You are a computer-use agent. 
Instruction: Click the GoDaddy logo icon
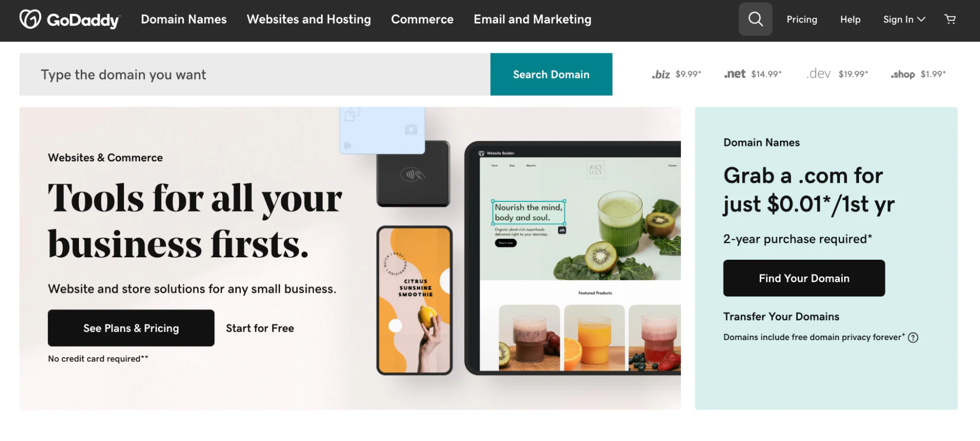pos(30,19)
